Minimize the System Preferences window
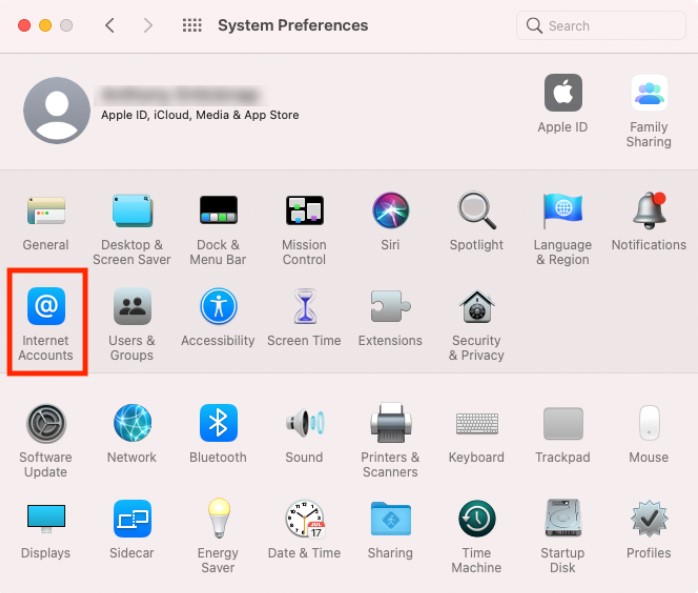The image size is (698, 593). [x=45, y=25]
